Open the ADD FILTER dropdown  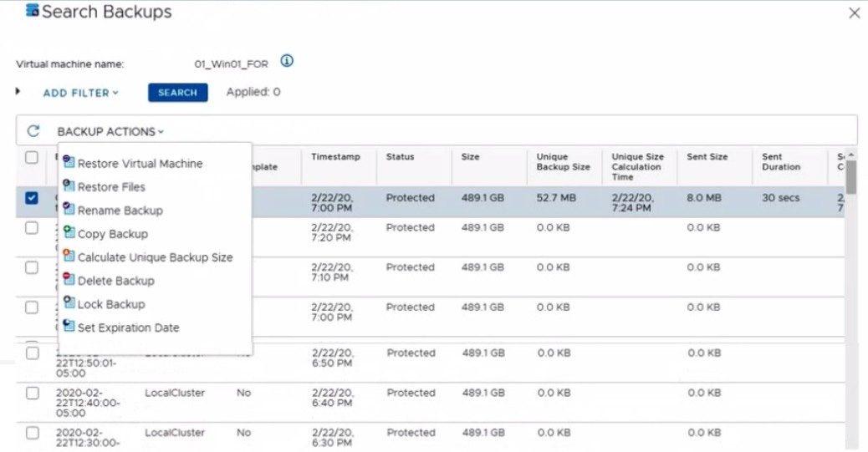click(x=80, y=93)
